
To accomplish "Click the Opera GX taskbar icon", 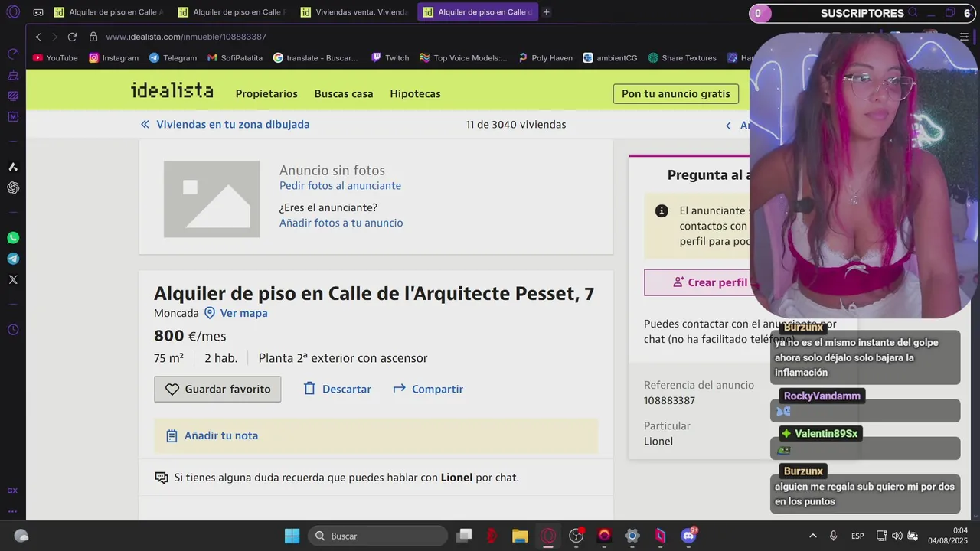I will 548,536.
